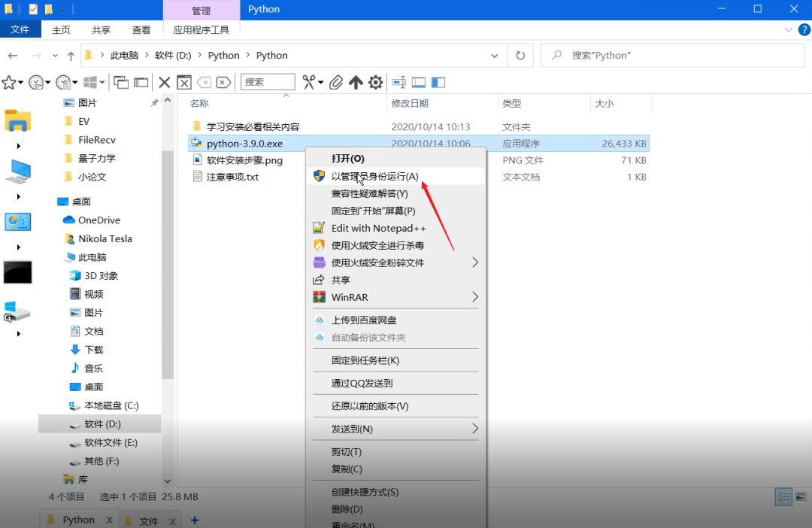Image resolution: width=812 pixels, height=528 pixels.
Task: Switch to details view icon in status bar
Action: (783, 496)
